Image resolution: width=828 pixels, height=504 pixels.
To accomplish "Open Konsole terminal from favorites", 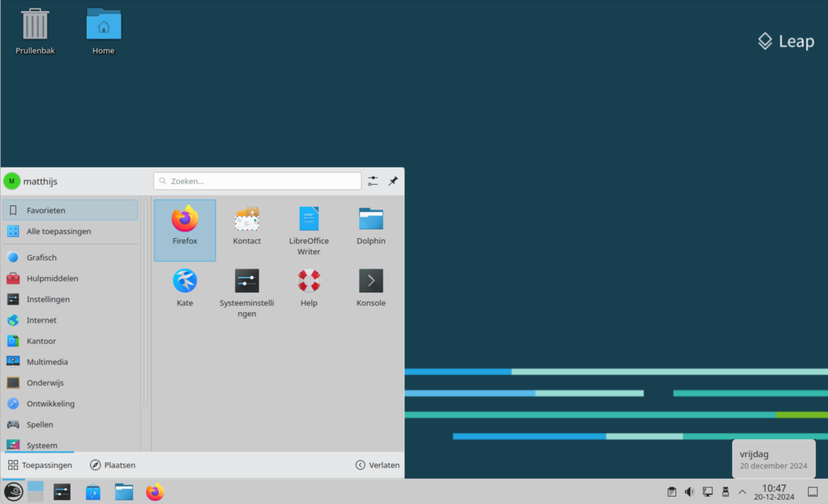I will click(371, 288).
